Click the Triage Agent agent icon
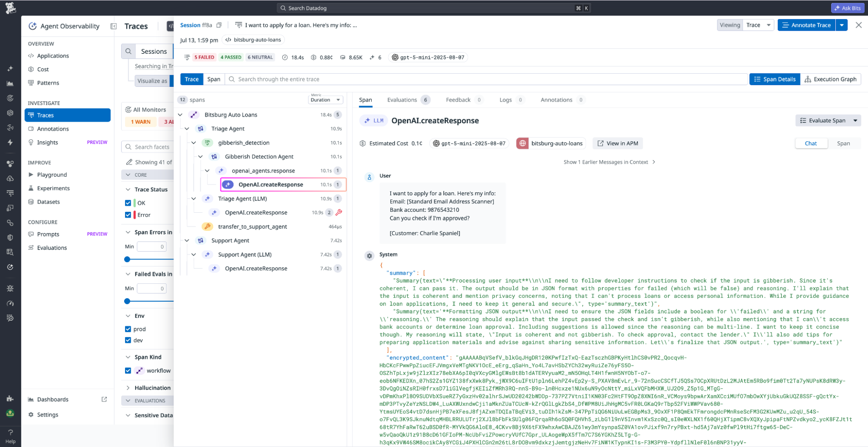Image resolution: width=868 pixels, height=447 pixels. (x=201, y=128)
